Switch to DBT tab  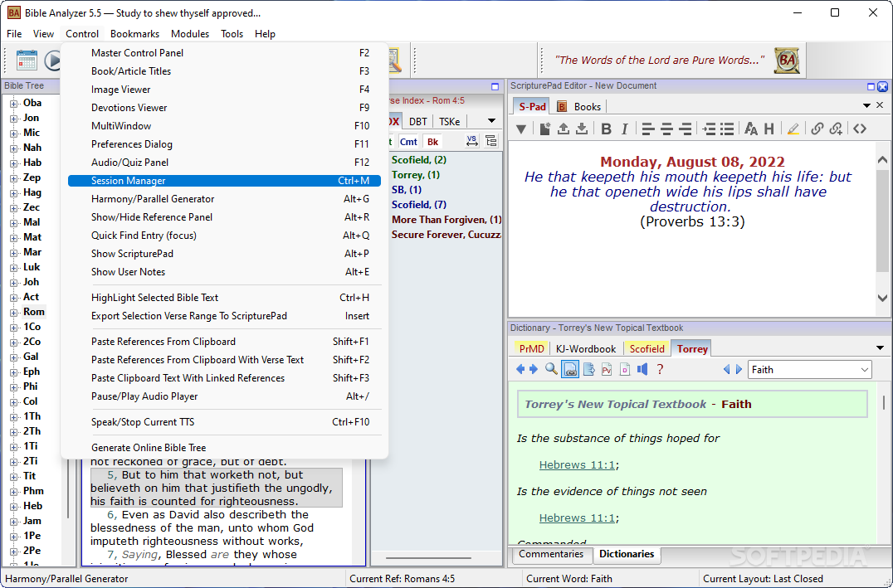click(x=418, y=121)
